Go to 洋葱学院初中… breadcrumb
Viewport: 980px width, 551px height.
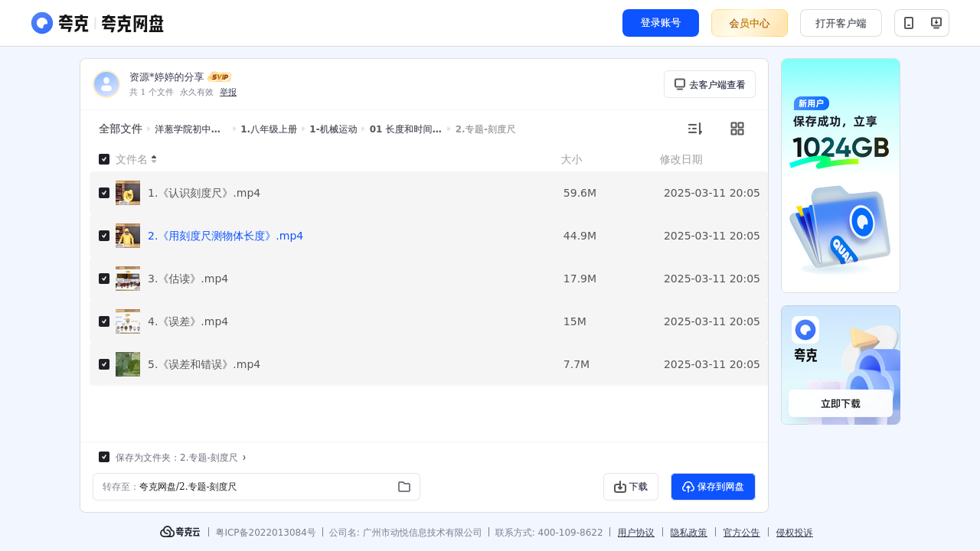coord(188,129)
